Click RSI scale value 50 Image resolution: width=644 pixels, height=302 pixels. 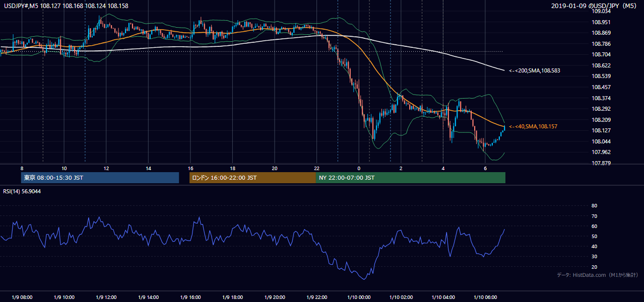594,236
